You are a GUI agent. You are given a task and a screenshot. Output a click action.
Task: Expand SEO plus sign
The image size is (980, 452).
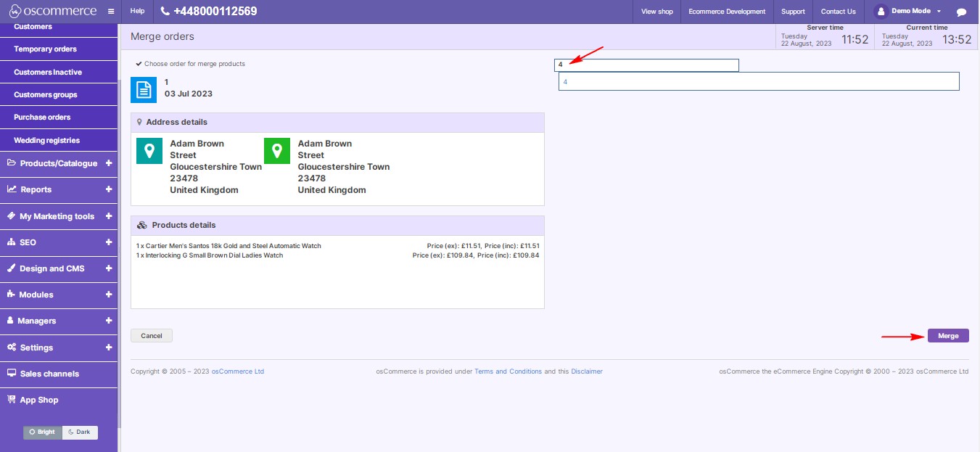pyautogui.click(x=109, y=242)
